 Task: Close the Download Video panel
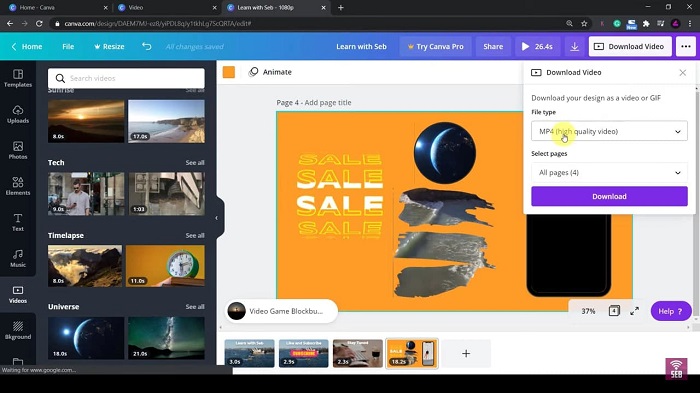point(683,72)
